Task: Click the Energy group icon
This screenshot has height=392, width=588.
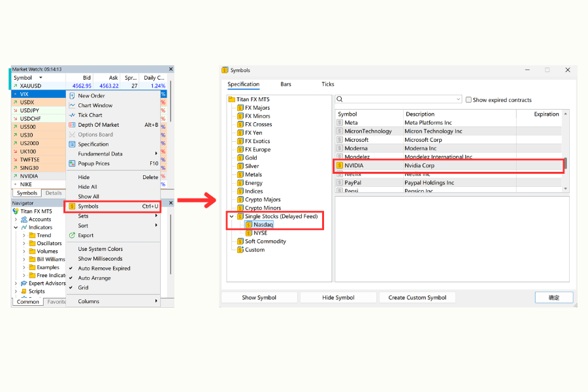Action: 240,183
